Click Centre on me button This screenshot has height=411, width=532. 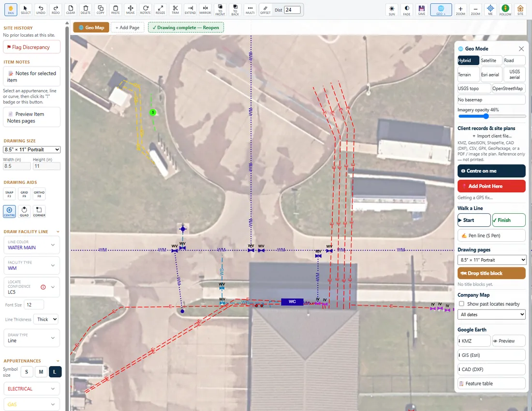coord(491,171)
